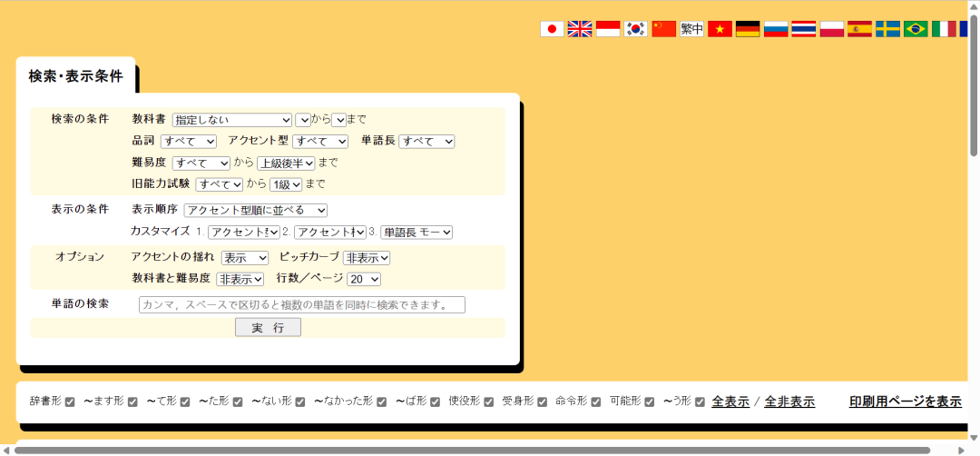Viewport: 980px width, 456px height.
Task: Uncheck the 使役形 checkbox
Action: pos(489,402)
